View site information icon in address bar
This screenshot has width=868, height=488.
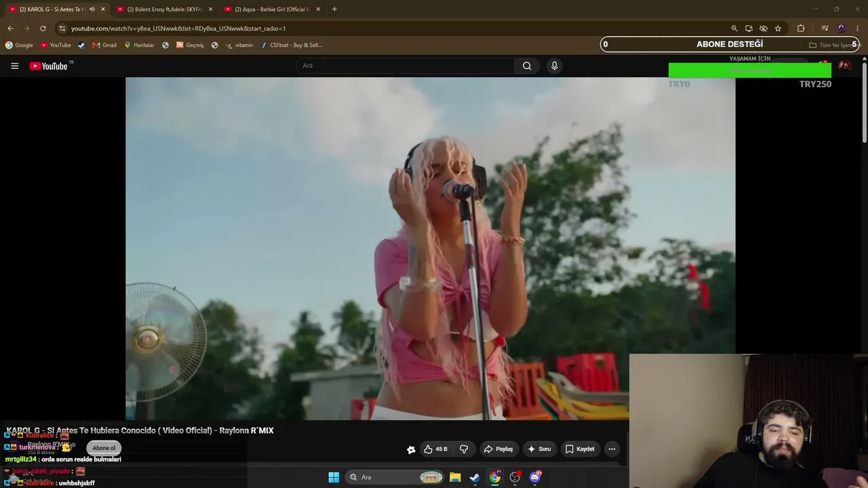[x=62, y=28]
